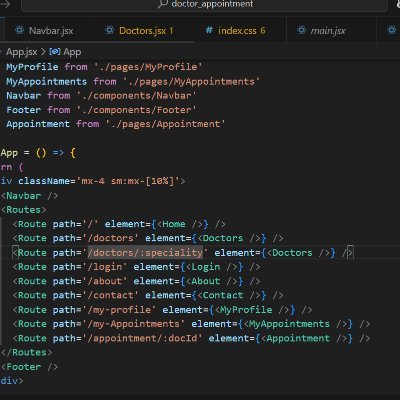Click the React icon on main.jsx tab
400x400 pixels.
[x=302, y=31]
